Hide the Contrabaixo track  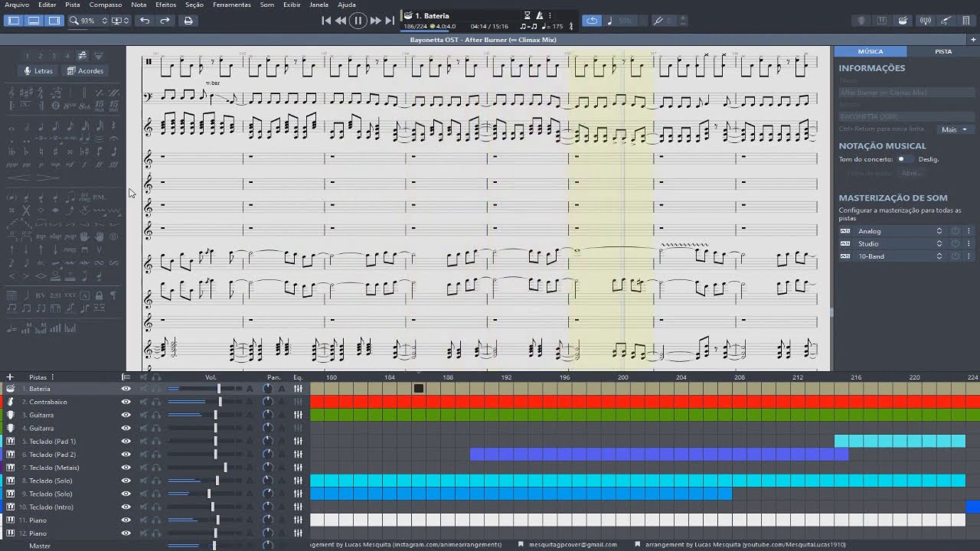pyautogui.click(x=126, y=402)
